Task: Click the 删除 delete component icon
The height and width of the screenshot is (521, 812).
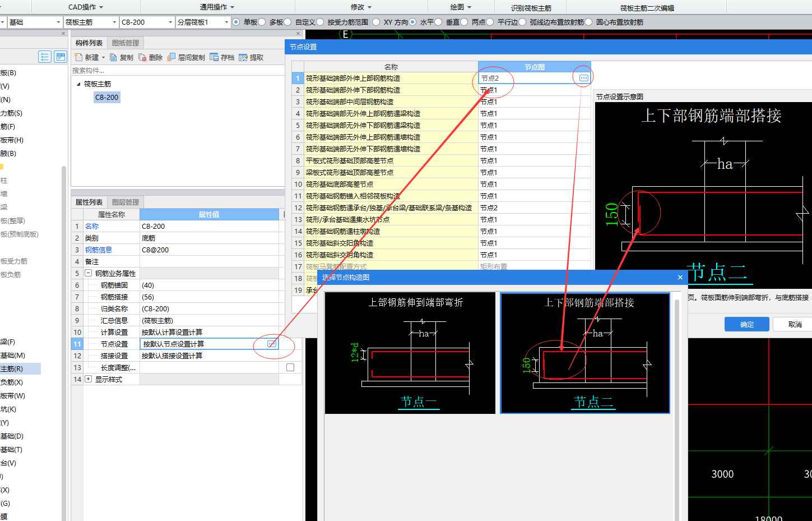Action: [x=142, y=57]
